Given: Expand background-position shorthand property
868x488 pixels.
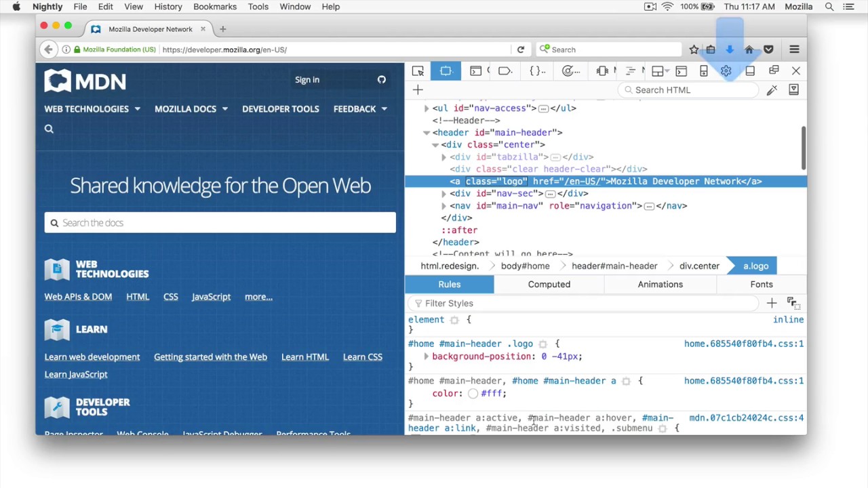Looking at the screenshot, I should (427, 357).
